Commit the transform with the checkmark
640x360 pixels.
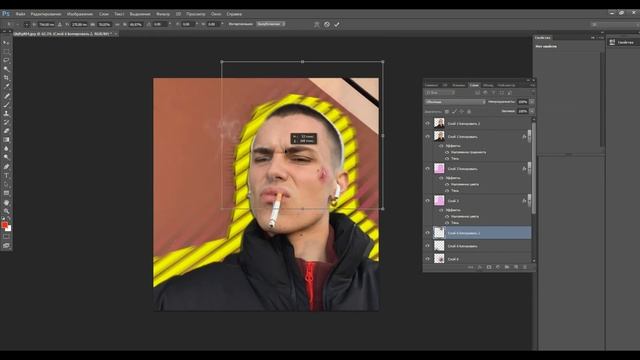point(337,24)
